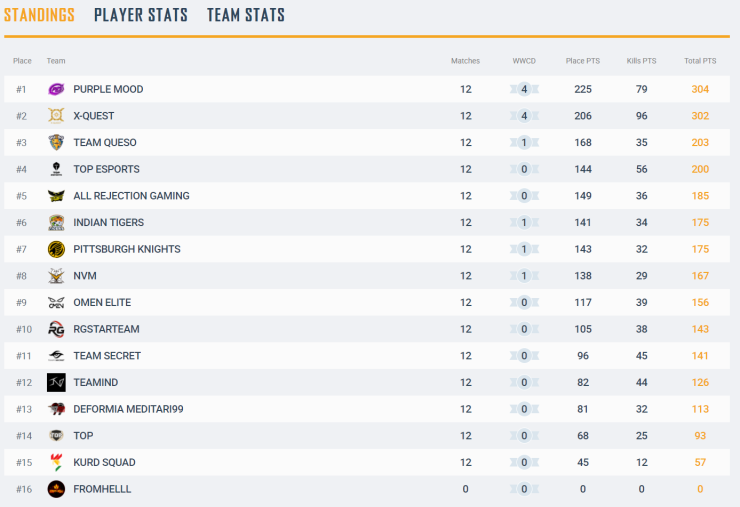Select the Standings tab
The height and width of the screenshot is (507, 740).
[x=39, y=15]
